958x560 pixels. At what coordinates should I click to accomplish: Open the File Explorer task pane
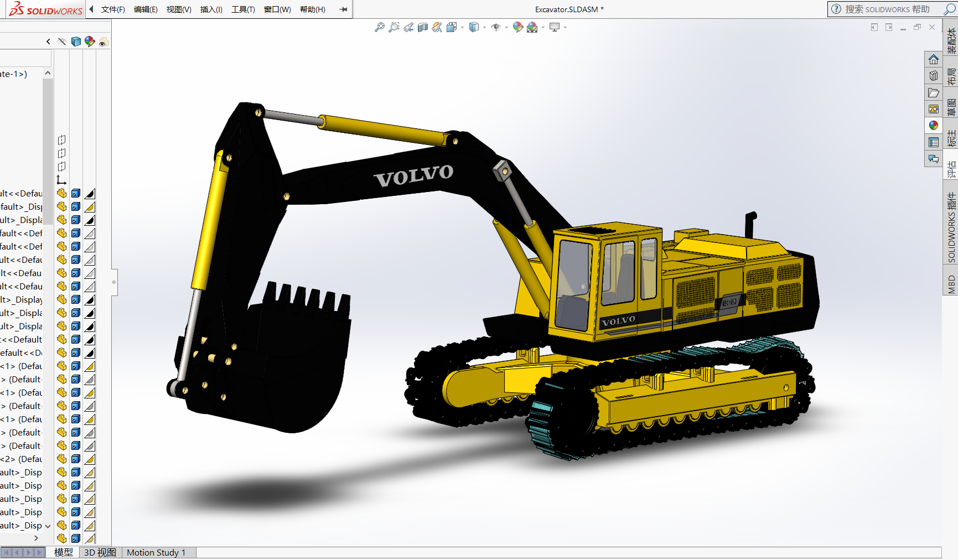click(934, 92)
